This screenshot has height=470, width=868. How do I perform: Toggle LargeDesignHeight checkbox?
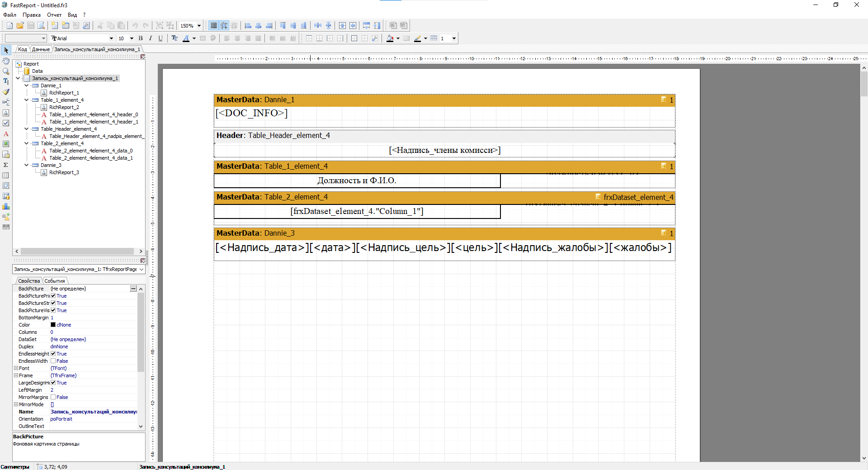point(53,383)
